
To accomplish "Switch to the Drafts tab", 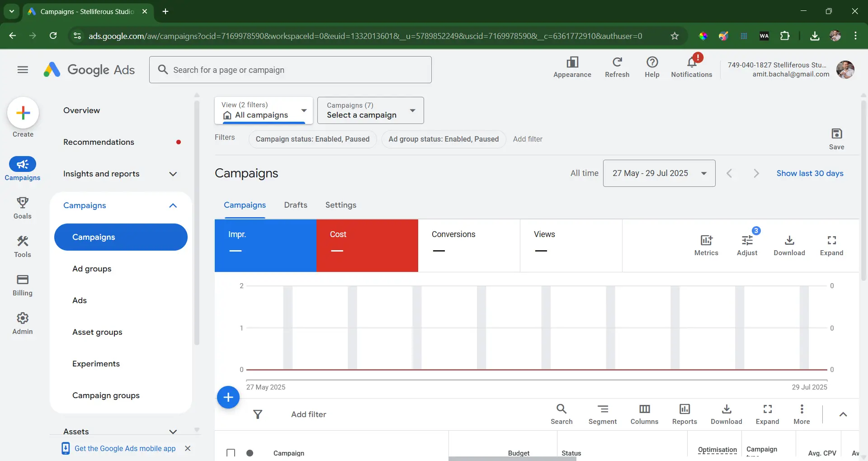I will pos(296,205).
